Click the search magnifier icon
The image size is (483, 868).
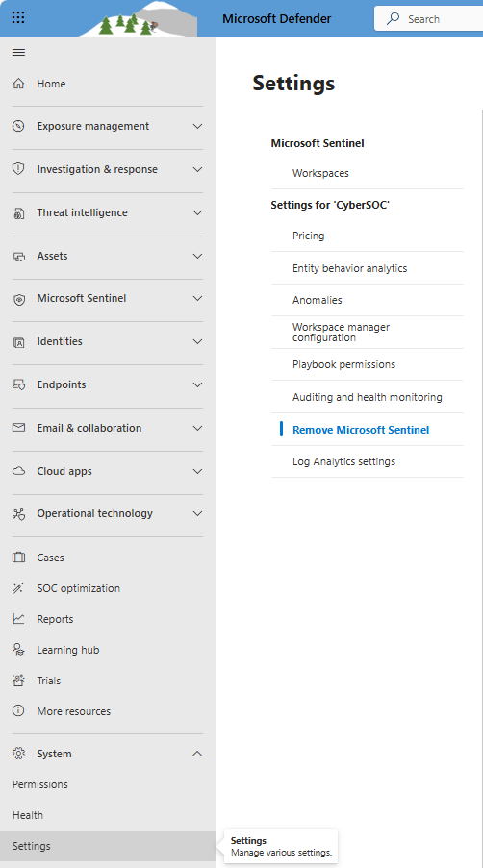click(x=393, y=19)
